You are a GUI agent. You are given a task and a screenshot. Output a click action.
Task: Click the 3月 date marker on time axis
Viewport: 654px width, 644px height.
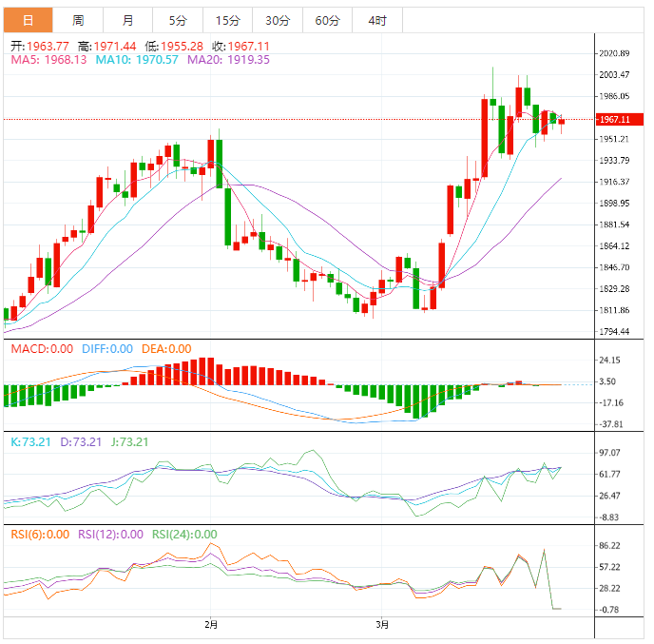(381, 625)
